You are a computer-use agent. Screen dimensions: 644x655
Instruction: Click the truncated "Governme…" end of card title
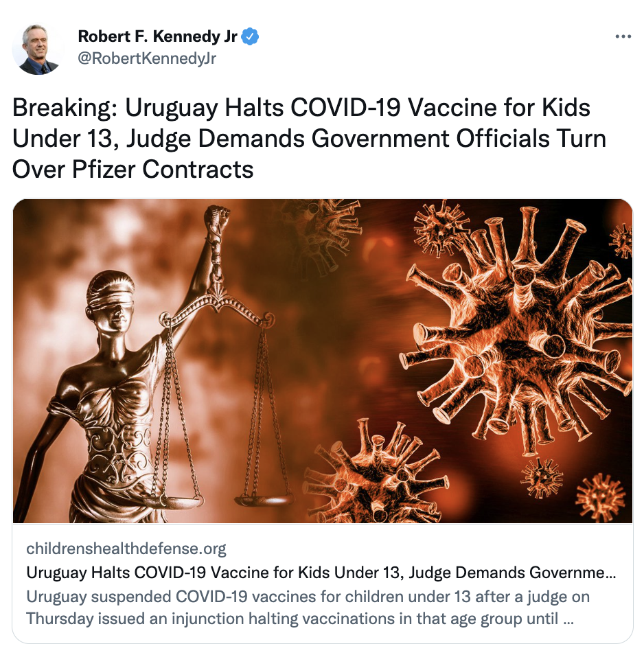coord(573,573)
